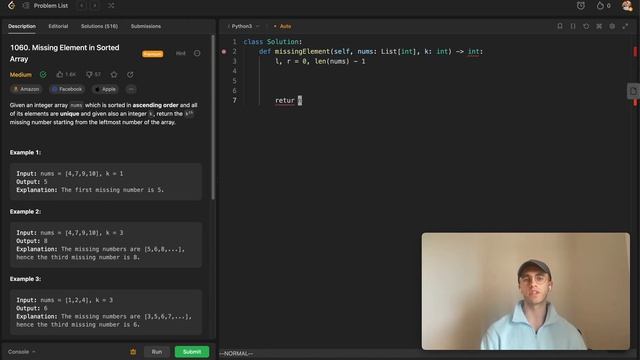
Task: Open editor keyboard shortcuts icon
Action: point(599,26)
